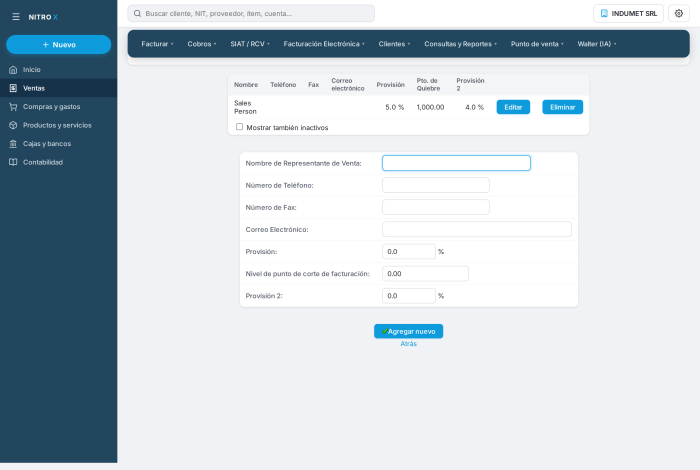700x470 pixels.
Task: Expand the Cobros dropdown menu
Action: coord(202,44)
